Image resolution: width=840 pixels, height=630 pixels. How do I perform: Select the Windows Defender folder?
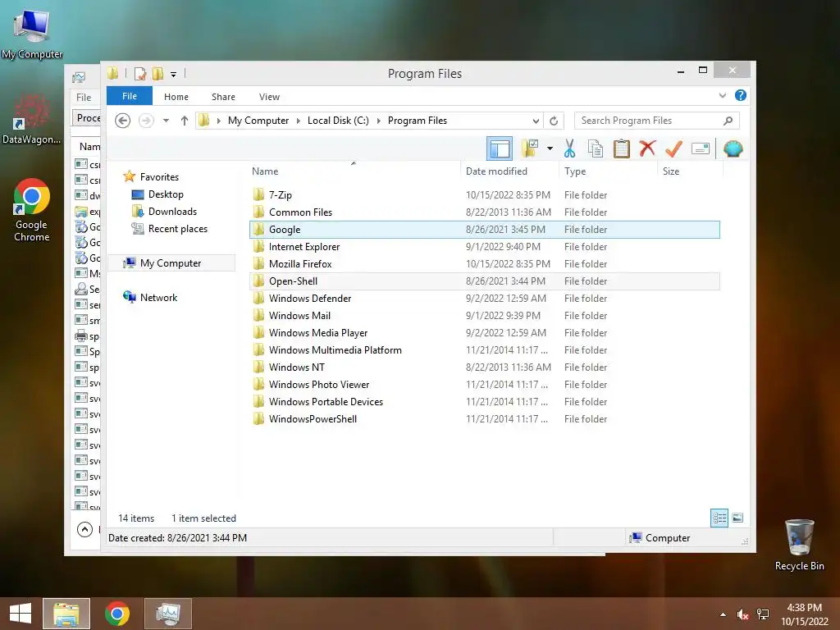tap(309, 299)
